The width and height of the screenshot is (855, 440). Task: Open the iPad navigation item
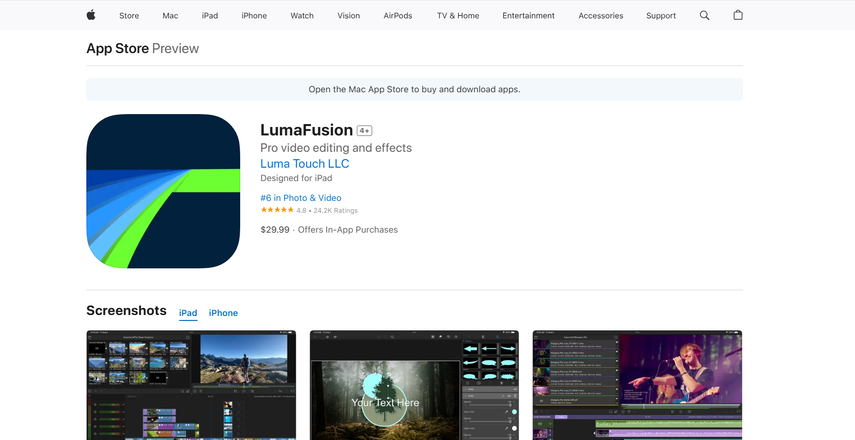click(210, 16)
